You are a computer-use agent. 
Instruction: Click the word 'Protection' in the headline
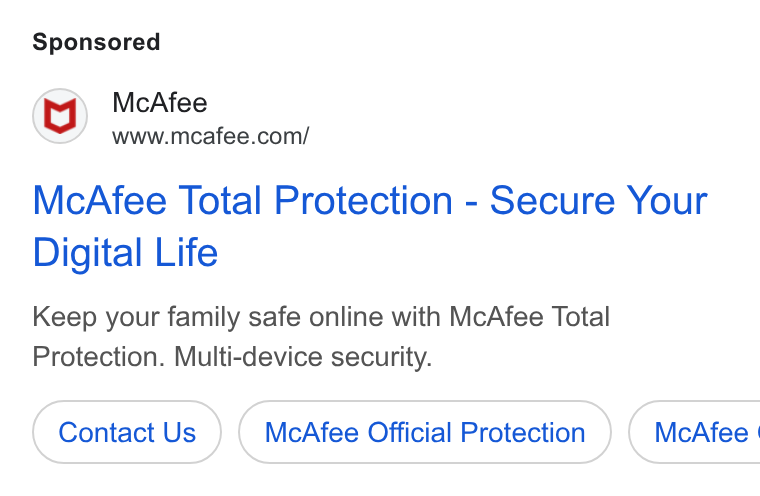click(364, 200)
